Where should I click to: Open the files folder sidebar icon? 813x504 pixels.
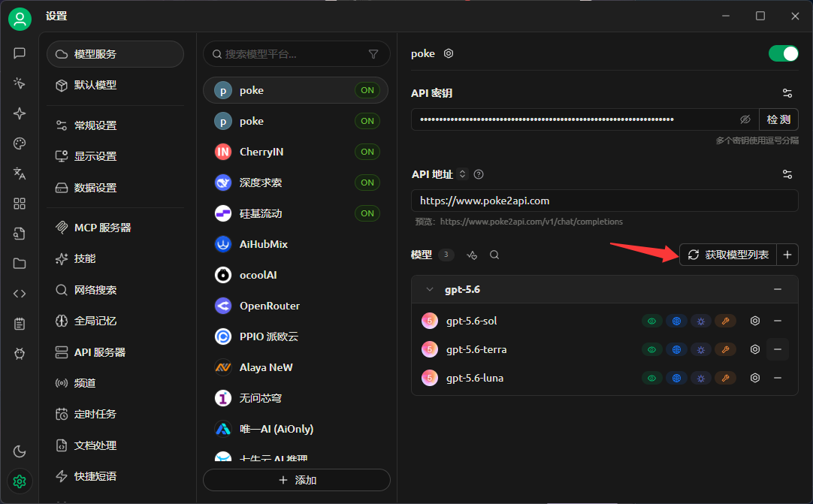click(x=20, y=264)
